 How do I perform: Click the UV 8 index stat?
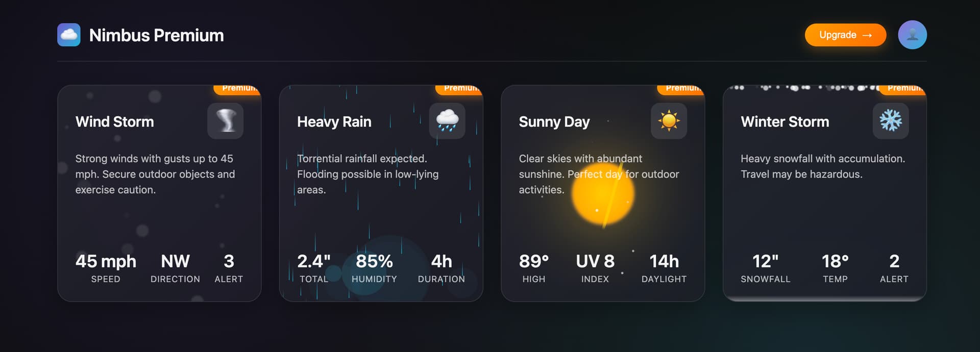point(595,268)
